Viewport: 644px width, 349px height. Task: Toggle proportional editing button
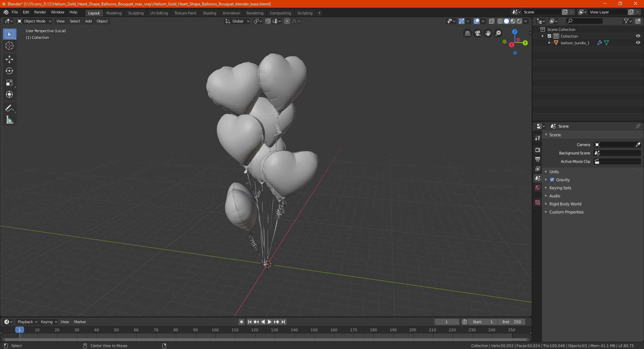(x=287, y=21)
